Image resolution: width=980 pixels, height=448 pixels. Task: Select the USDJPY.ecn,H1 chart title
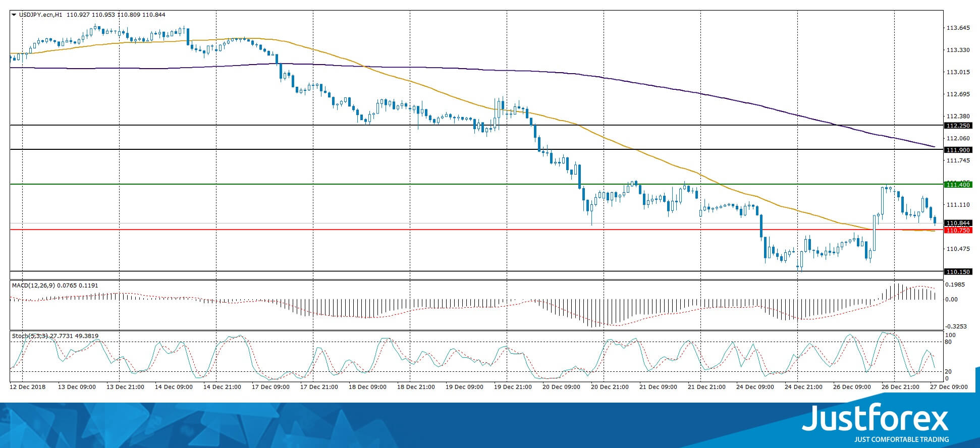click(41, 15)
